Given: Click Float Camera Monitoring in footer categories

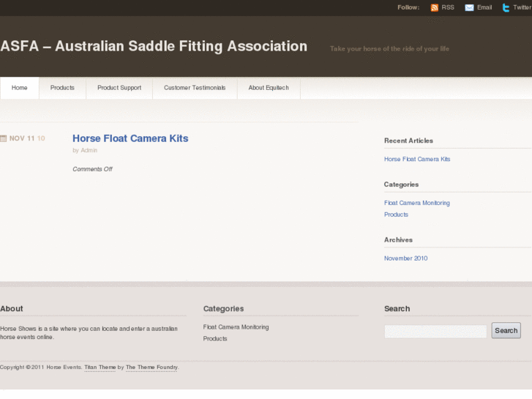Looking at the screenshot, I should point(236,327).
